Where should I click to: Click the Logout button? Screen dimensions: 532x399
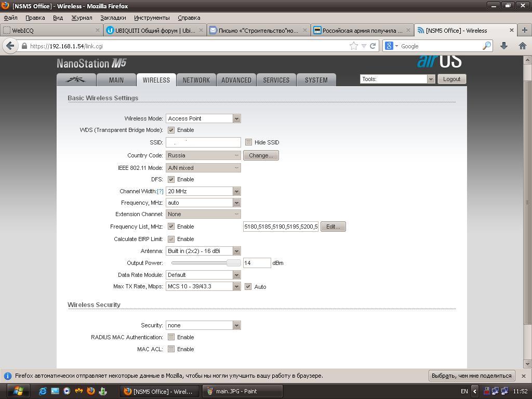coord(451,79)
